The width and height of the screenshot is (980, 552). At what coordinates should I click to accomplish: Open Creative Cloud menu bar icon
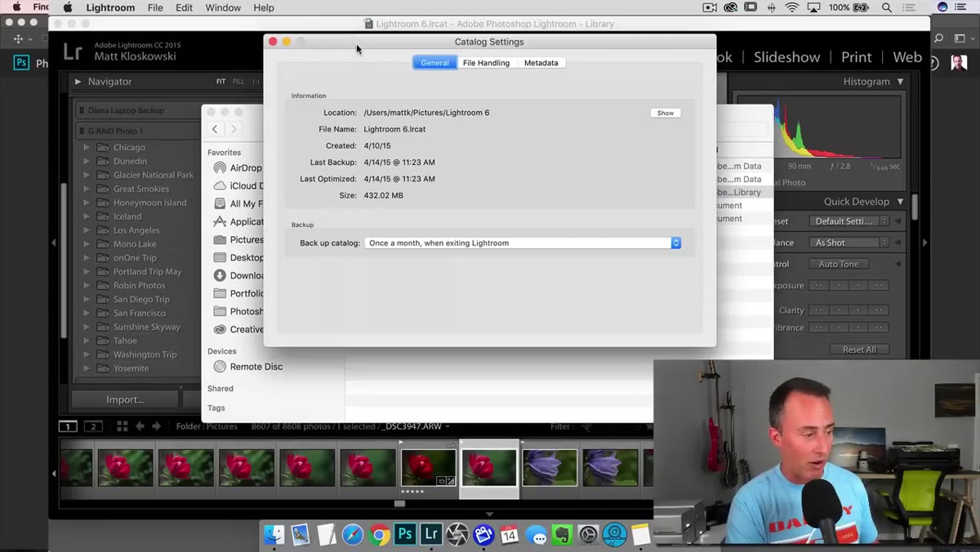[729, 7]
